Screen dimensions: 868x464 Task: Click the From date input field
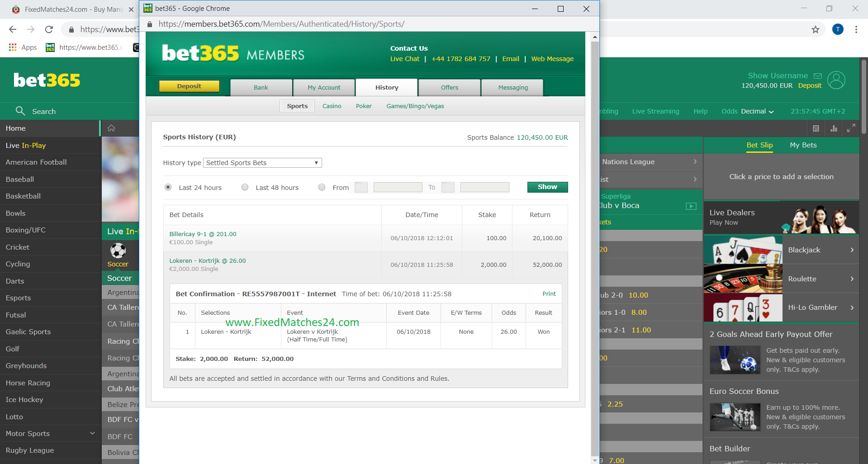click(x=398, y=187)
